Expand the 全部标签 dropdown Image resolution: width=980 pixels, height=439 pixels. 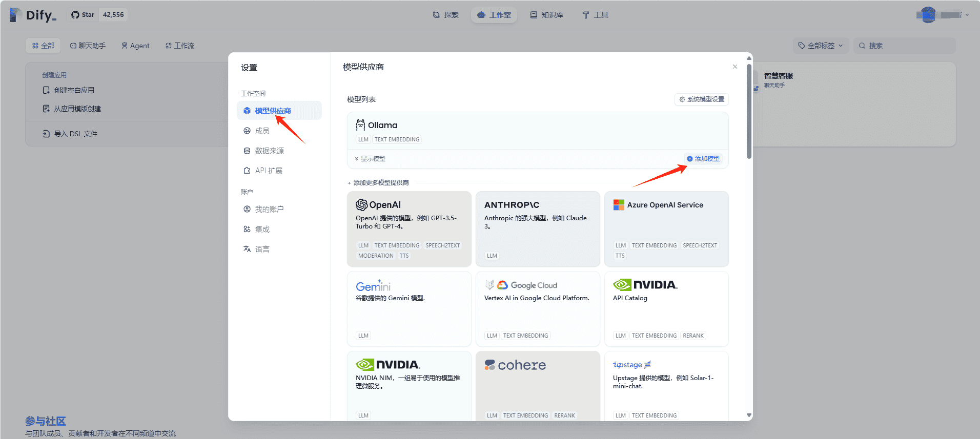[x=821, y=46]
